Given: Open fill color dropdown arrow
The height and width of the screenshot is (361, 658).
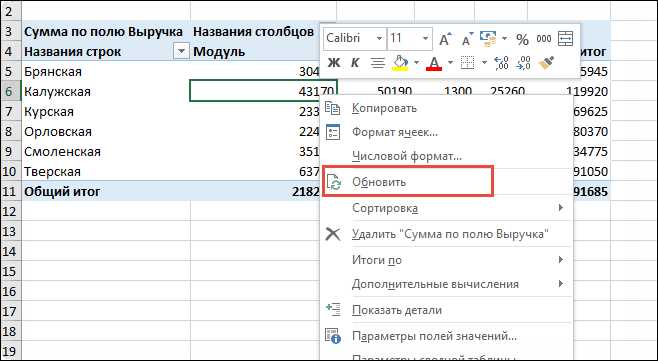Looking at the screenshot, I should (416, 63).
